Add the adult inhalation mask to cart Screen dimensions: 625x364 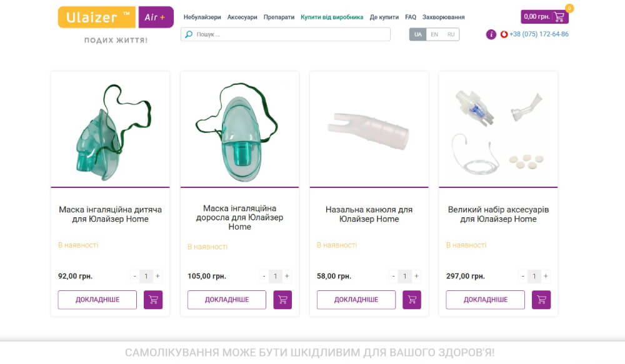[282, 300]
